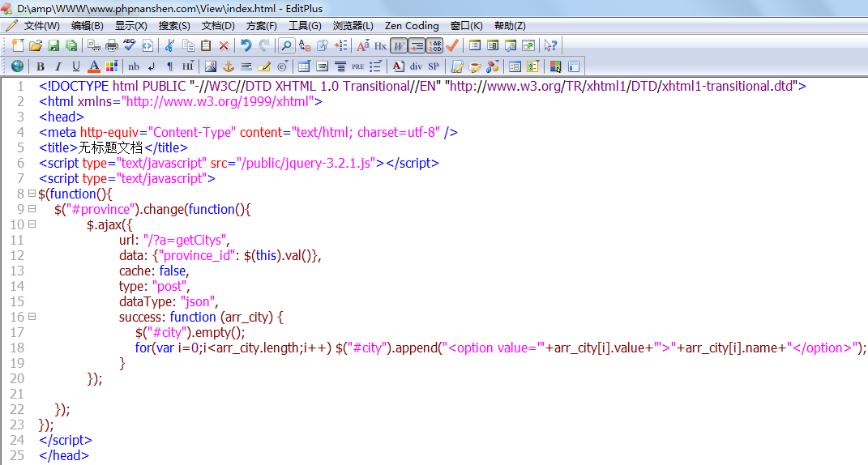Screen dimensions: 868x465
Task: Cut selection with scissors icon
Action: [170, 45]
